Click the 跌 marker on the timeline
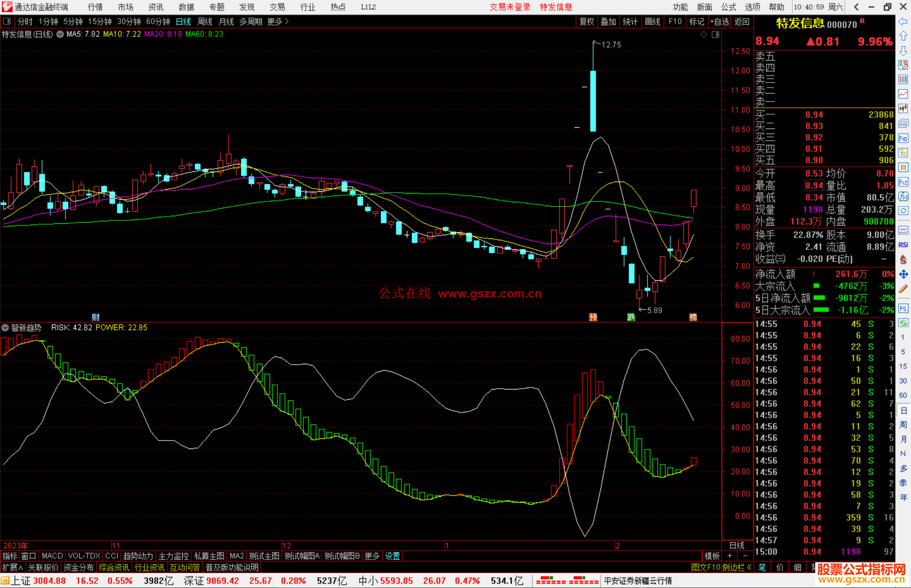Screen dimensions: 911x588 [631, 317]
